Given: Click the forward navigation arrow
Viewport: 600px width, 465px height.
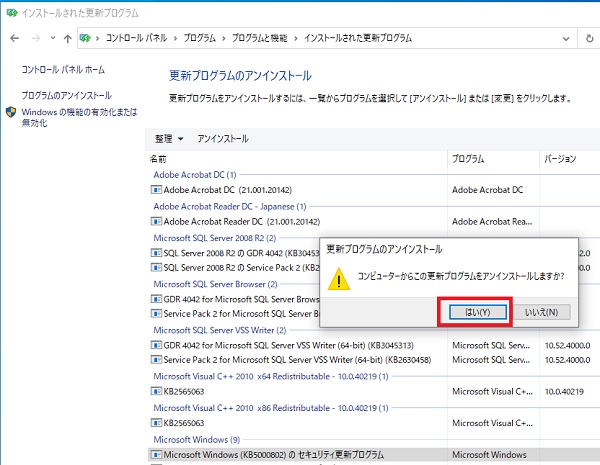Looking at the screenshot, I should point(36,38).
